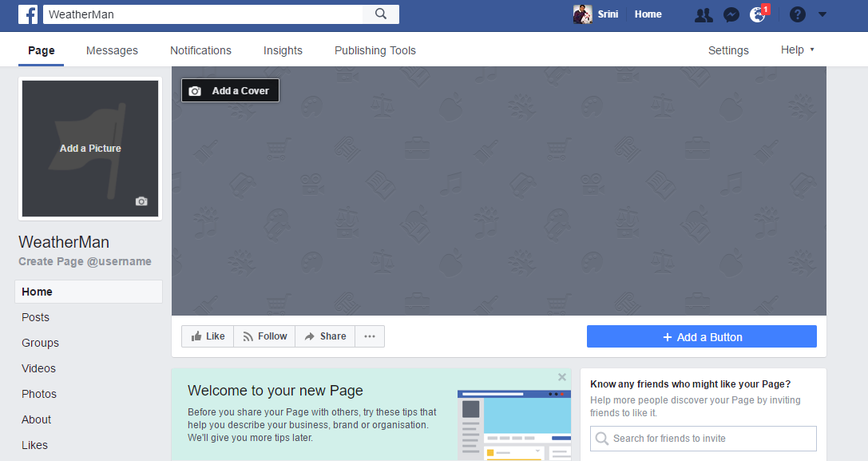Close the Welcome to your new Page card
Viewport: 868px width, 461px height.
[x=562, y=377]
